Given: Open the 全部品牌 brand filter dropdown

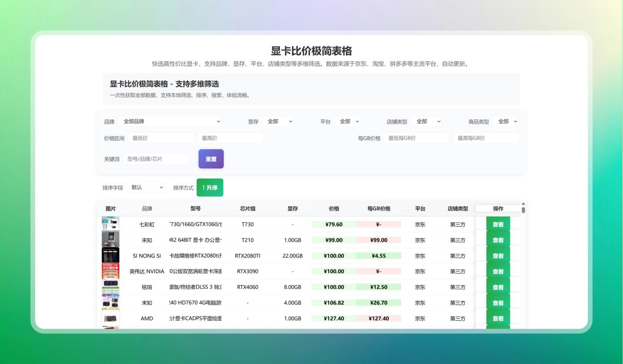Looking at the screenshot, I should point(170,121).
